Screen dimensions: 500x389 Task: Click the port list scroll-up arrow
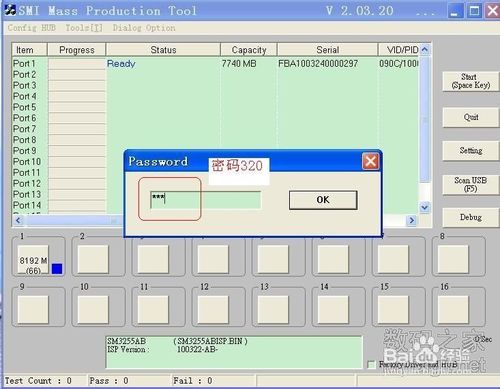[x=424, y=50]
